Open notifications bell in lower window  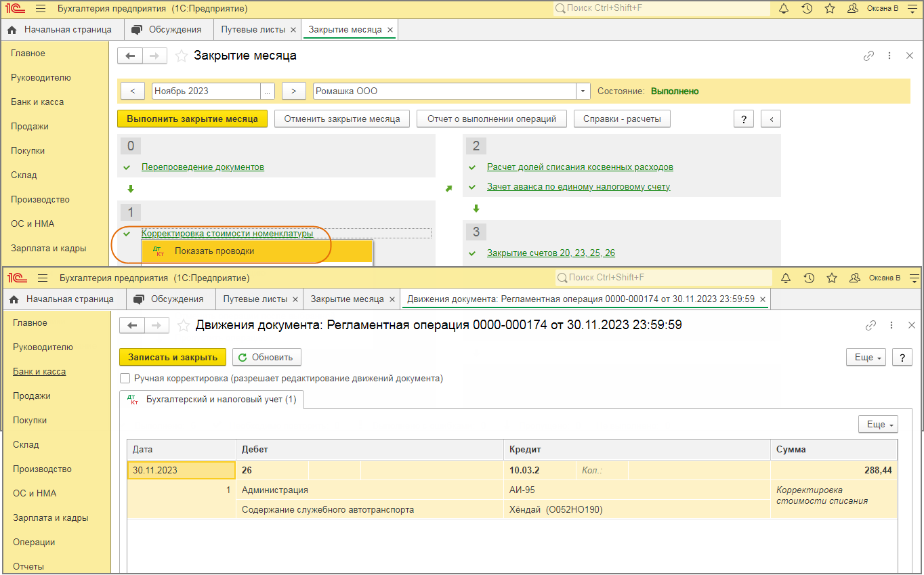pyautogui.click(x=786, y=278)
